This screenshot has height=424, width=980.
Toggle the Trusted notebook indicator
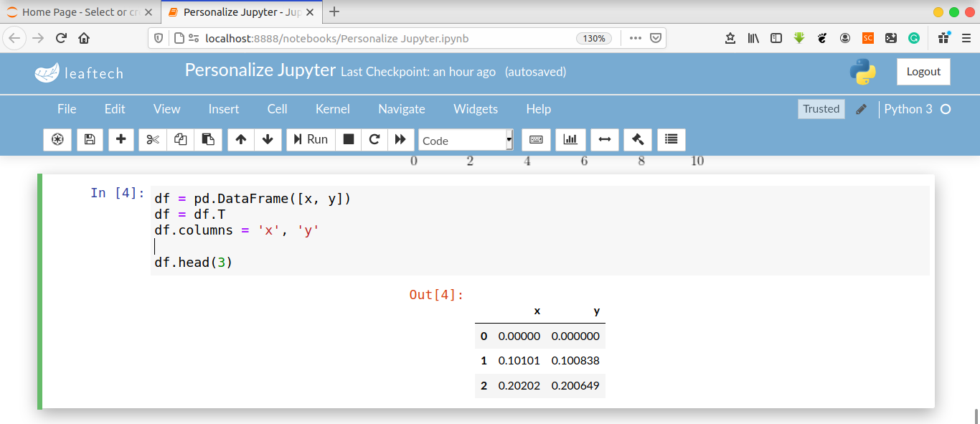pyautogui.click(x=821, y=109)
